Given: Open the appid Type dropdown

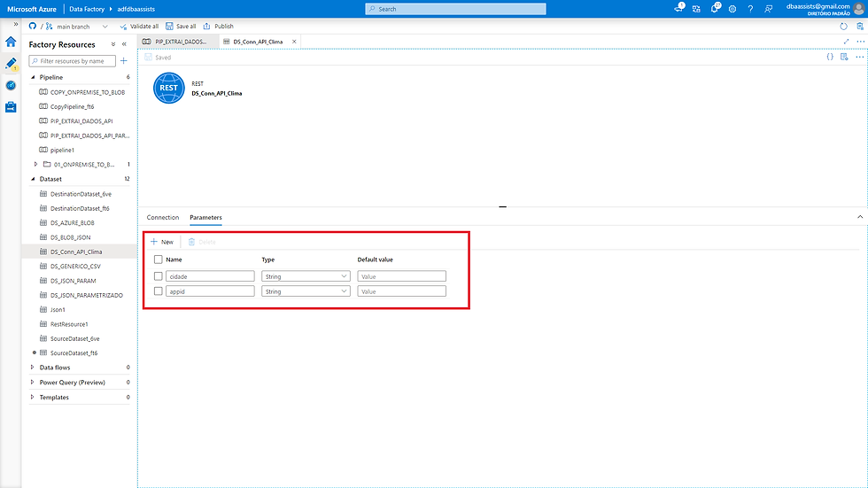Looking at the screenshot, I should tap(306, 291).
